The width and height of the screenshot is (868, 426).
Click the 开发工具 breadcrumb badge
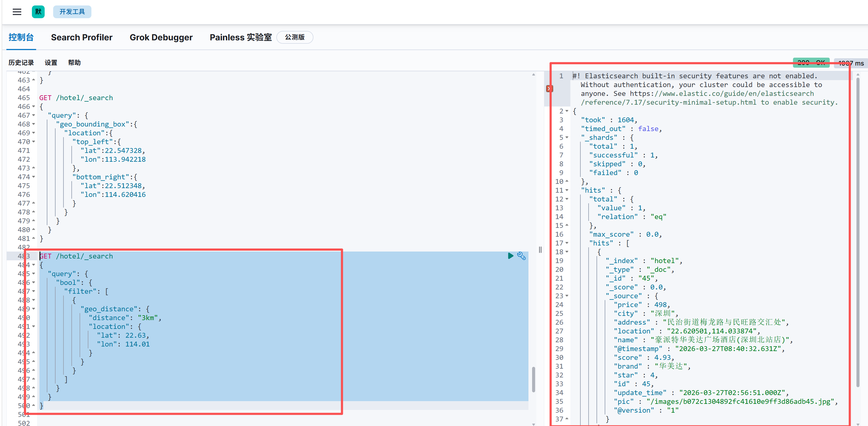[x=72, y=12]
